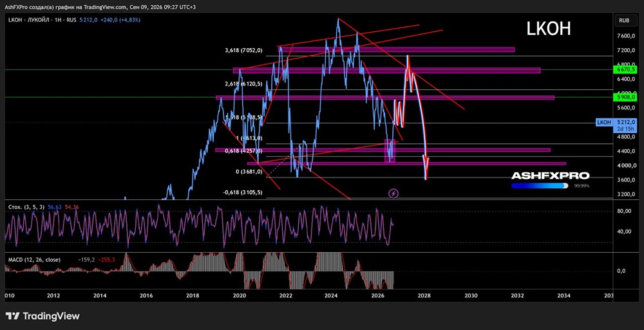This screenshot has width=644, height=330.
Task: Click the 2014 year on time axis
Action: (x=100, y=295)
